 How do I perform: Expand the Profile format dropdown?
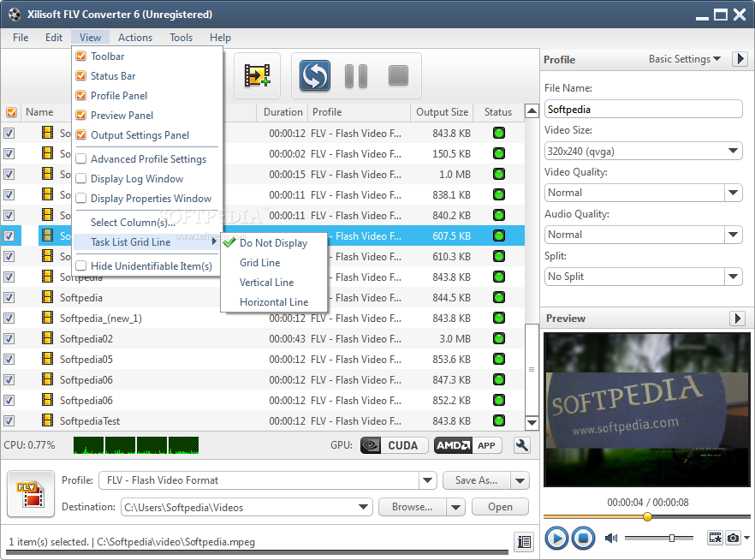pos(427,480)
